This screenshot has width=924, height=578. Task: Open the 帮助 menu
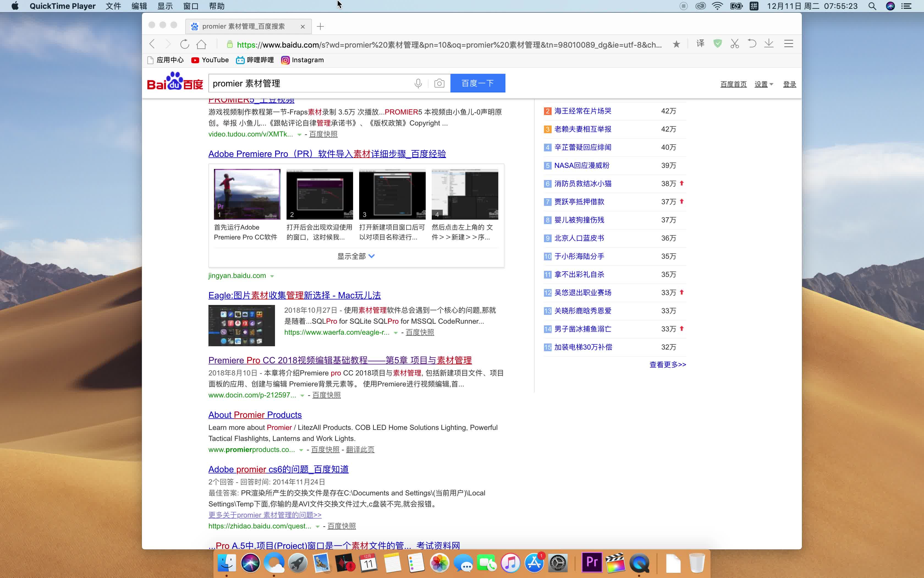click(217, 6)
